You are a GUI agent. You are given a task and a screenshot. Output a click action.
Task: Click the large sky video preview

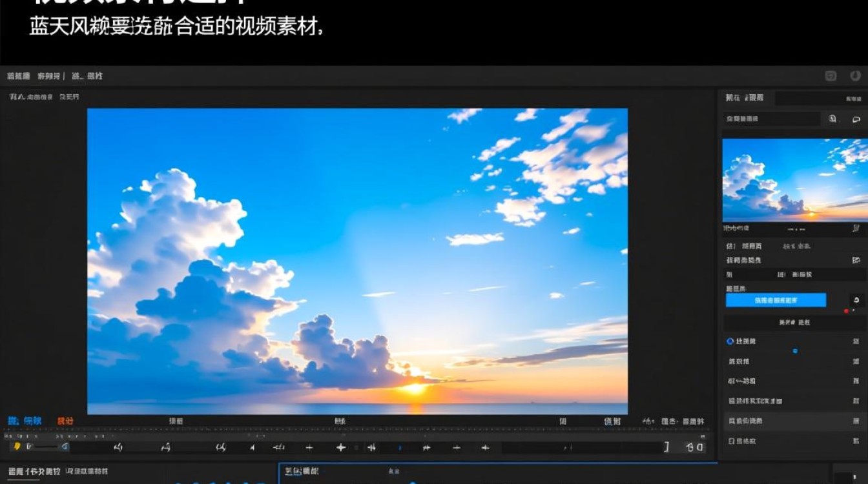point(357,261)
